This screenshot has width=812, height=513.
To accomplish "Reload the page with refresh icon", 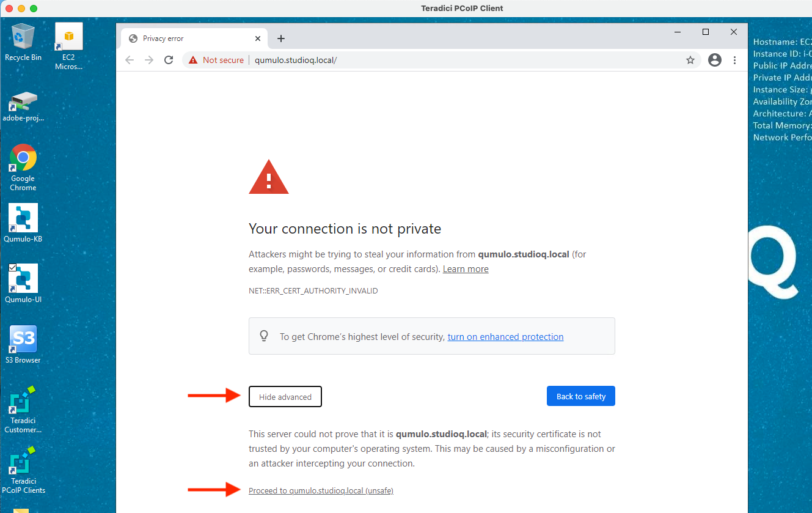I will pos(169,60).
